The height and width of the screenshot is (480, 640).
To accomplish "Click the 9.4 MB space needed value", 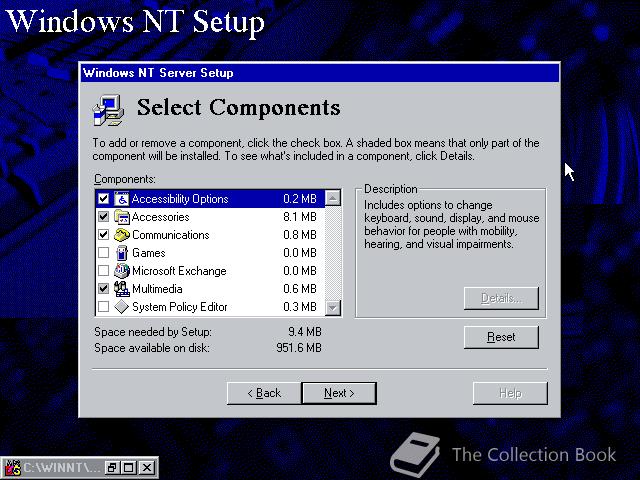I will click(305, 332).
